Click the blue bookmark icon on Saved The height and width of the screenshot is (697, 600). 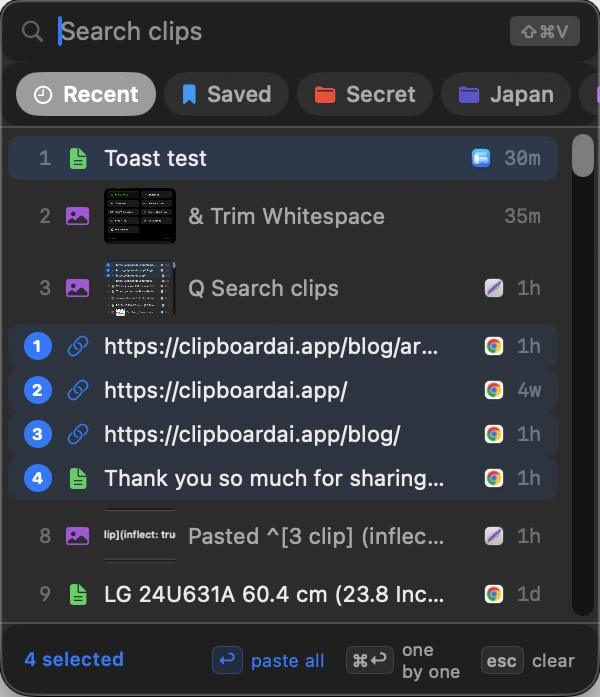pos(189,94)
